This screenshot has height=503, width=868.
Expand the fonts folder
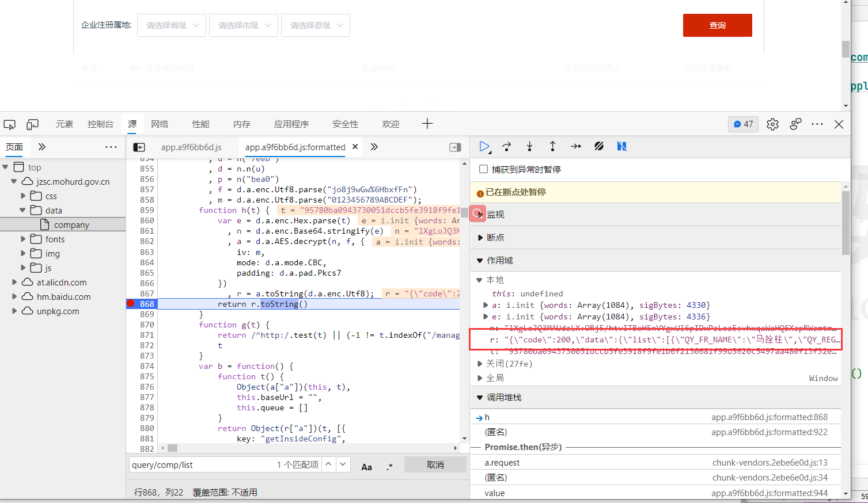23,239
